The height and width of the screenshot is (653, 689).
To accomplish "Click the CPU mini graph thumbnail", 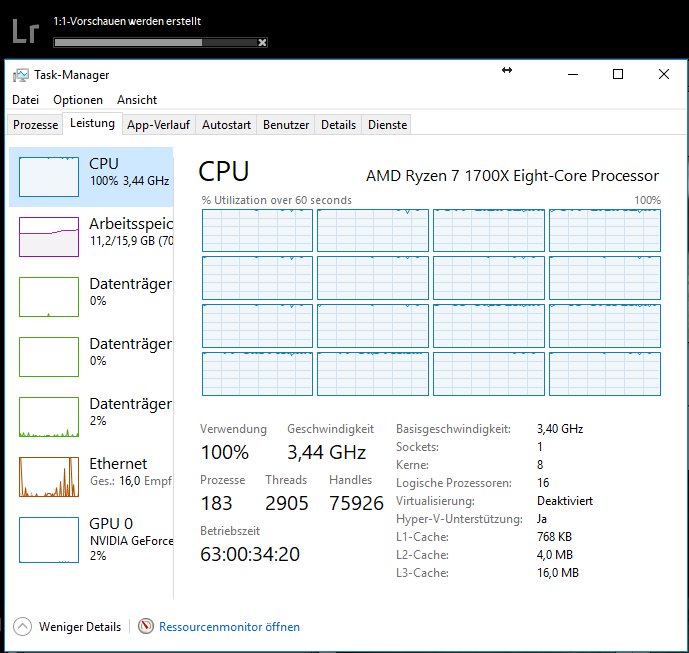I will (x=49, y=177).
